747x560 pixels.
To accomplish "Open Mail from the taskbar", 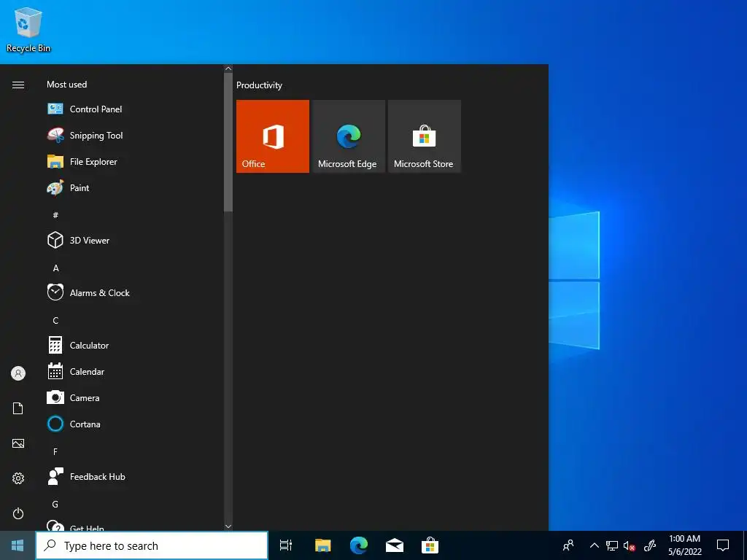I will click(x=395, y=545).
